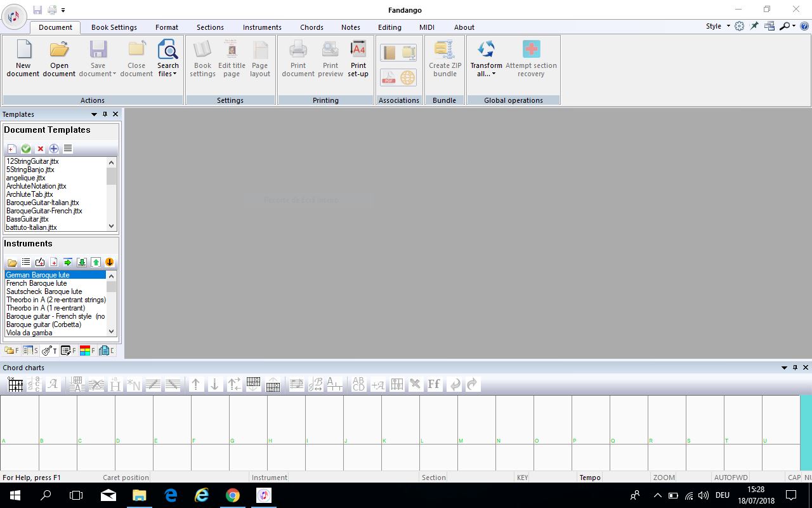Select French Baroque lute in Instruments list
This screenshot has width=812, height=508.
36,283
